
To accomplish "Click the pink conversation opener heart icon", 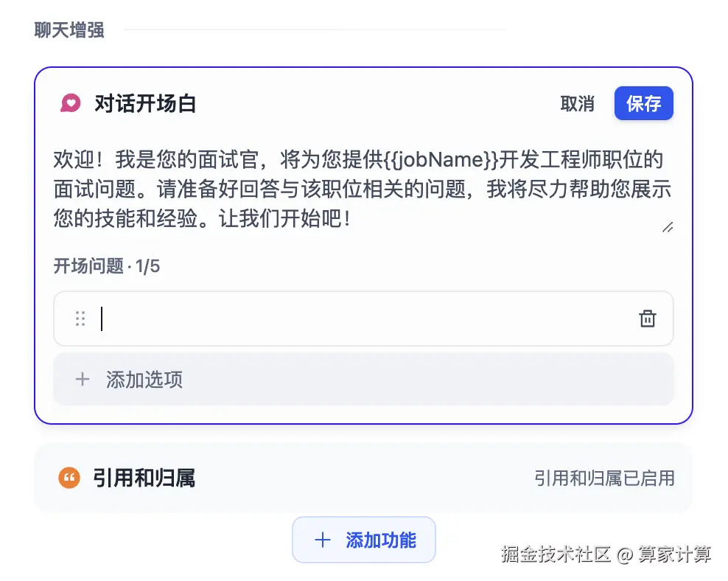I will pyautogui.click(x=71, y=103).
